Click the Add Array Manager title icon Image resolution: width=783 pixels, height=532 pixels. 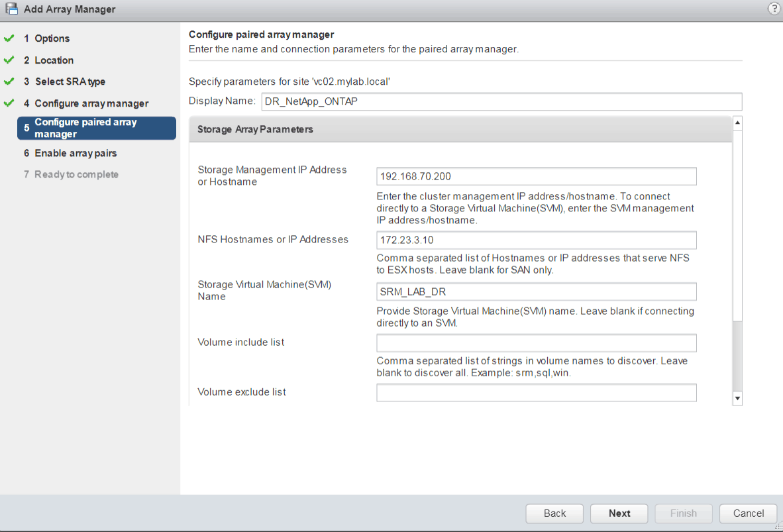point(11,9)
